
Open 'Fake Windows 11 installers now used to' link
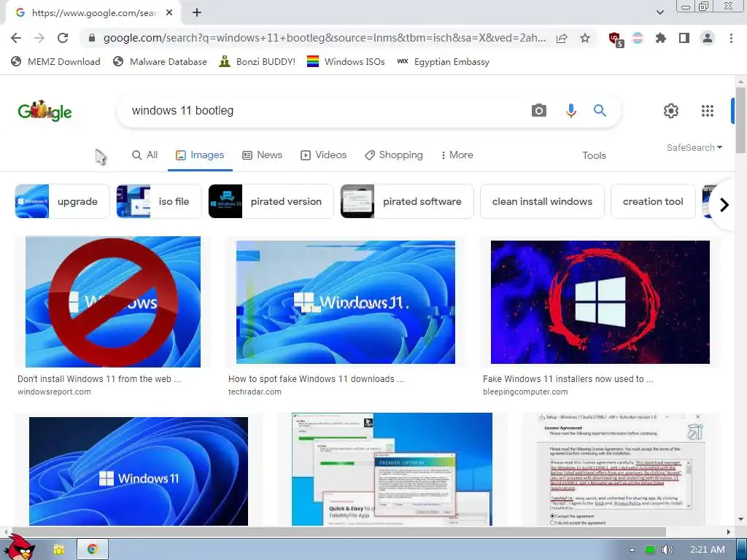pyautogui.click(x=568, y=379)
